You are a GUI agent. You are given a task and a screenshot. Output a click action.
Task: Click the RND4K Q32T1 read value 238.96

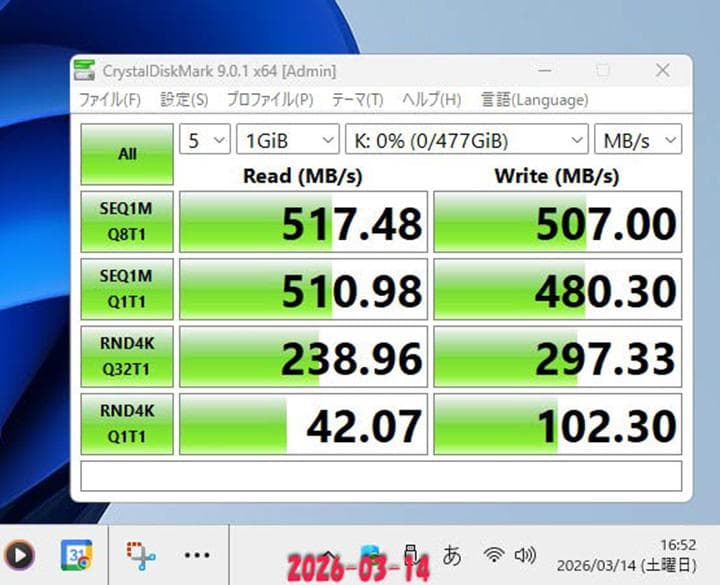tap(304, 356)
